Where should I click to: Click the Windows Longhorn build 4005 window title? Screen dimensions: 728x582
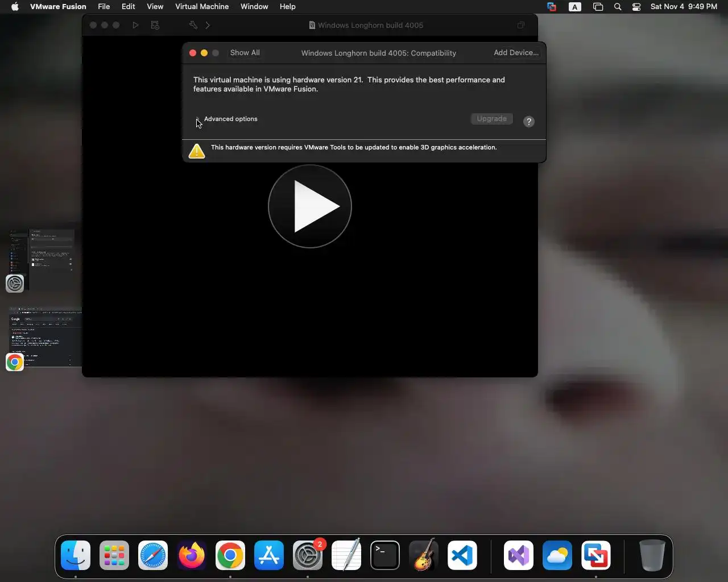370,25
